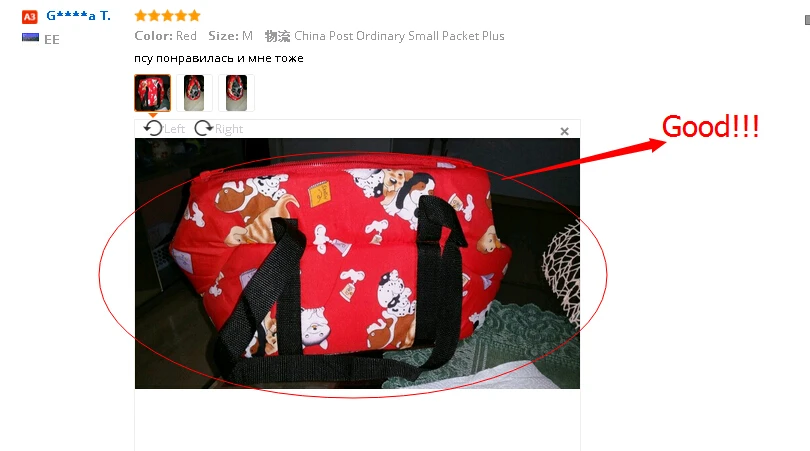Click the rotate-left circular arrow icon

pyautogui.click(x=153, y=128)
